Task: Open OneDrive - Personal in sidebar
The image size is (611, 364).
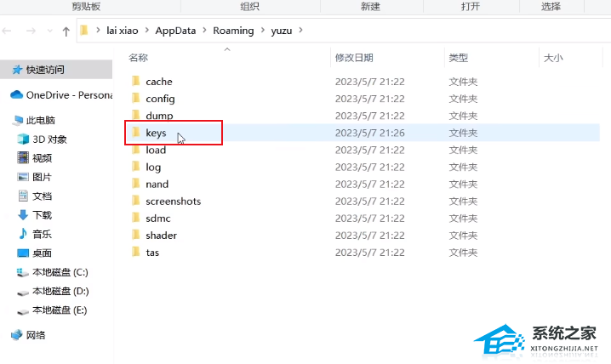Action: pyautogui.click(x=69, y=95)
